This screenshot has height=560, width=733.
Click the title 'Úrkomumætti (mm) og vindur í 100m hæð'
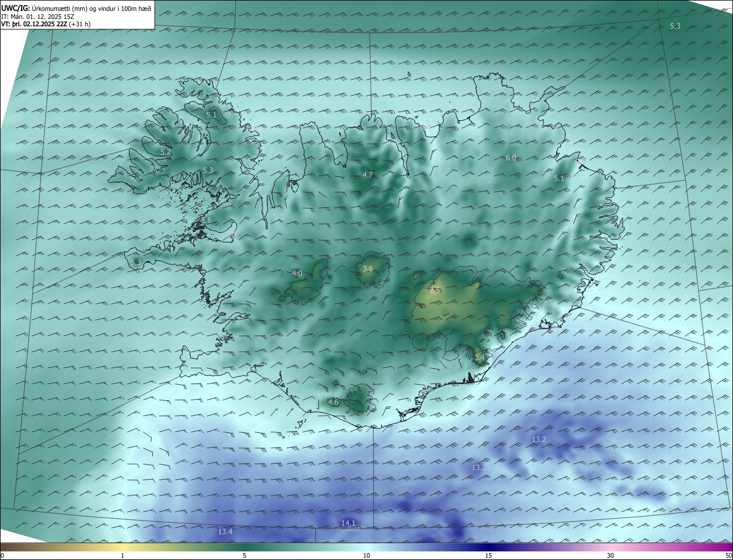(x=92, y=8)
